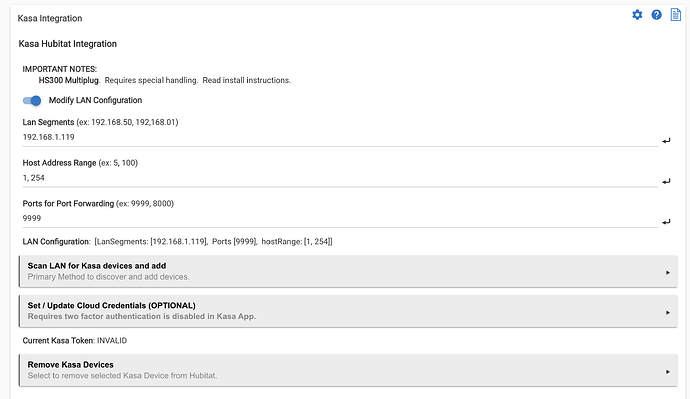Open Remove Kasa Devices section

(x=348, y=370)
